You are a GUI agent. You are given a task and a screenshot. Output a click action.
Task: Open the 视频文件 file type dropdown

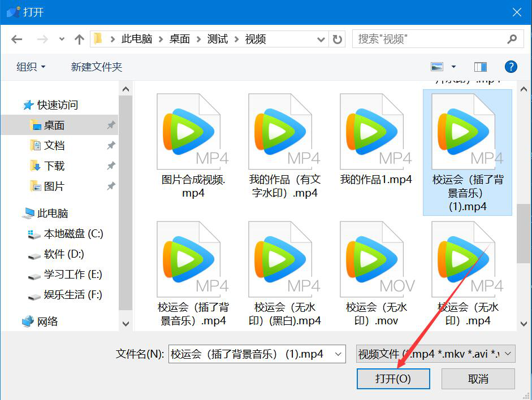[x=436, y=354]
